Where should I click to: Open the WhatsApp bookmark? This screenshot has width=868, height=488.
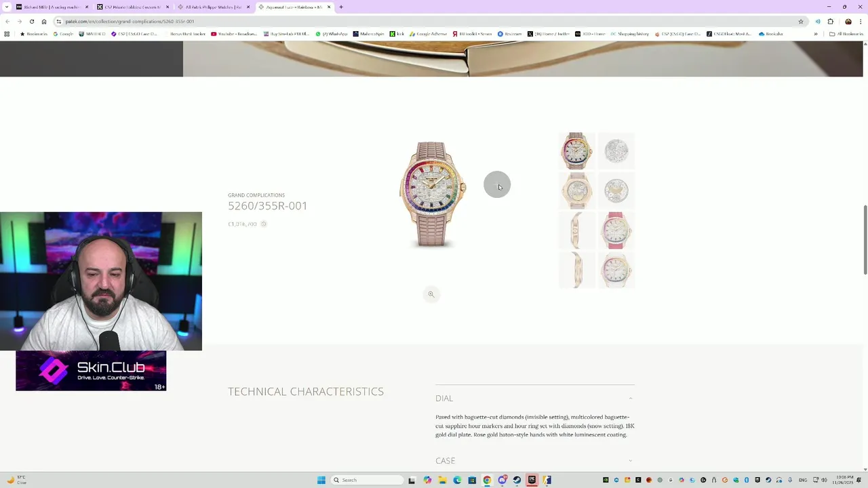332,34
